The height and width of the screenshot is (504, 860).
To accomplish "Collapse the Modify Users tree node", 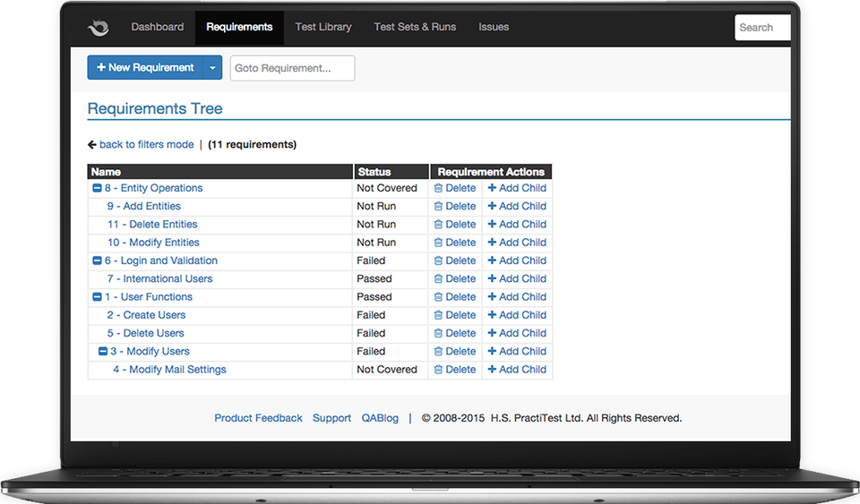I will pos(103,352).
